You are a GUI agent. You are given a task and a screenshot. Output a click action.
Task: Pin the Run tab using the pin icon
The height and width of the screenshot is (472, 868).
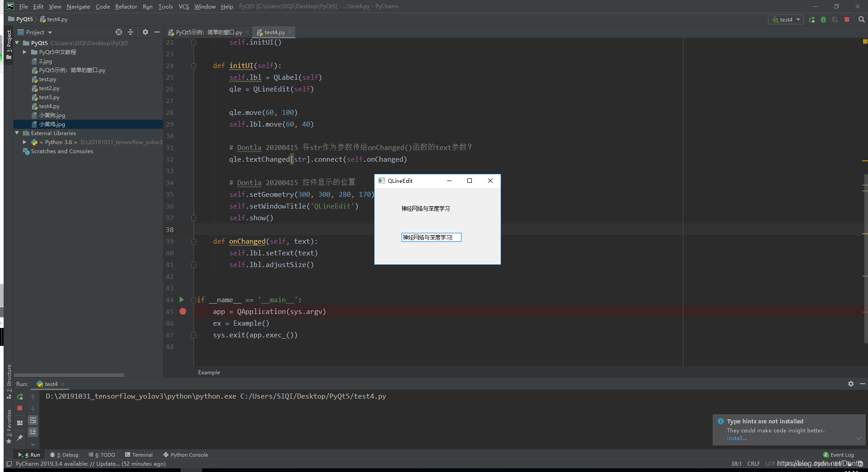[20, 437]
